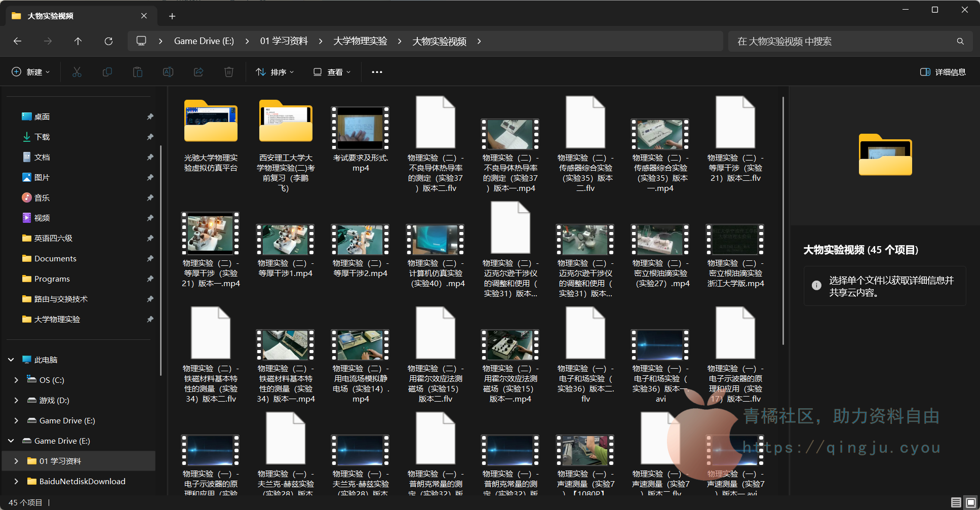The width and height of the screenshot is (980, 510).
Task: Unpin 音乐 from quick access
Action: 150,198
